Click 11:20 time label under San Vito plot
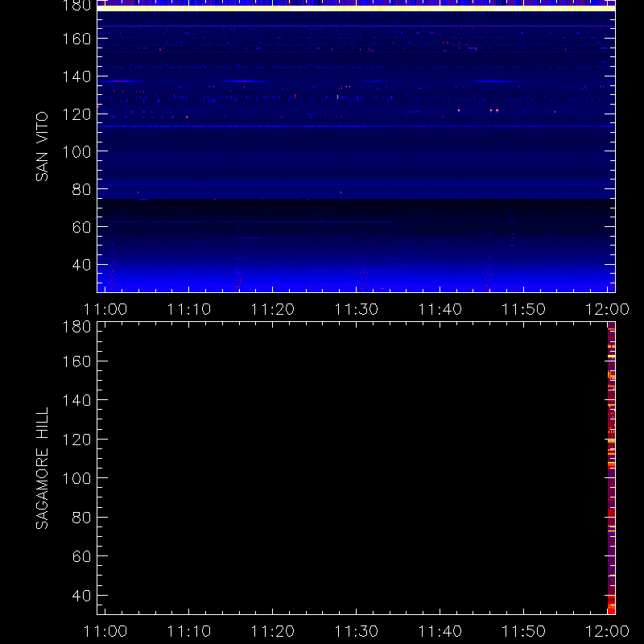This screenshot has height=644, width=644. point(273,309)
